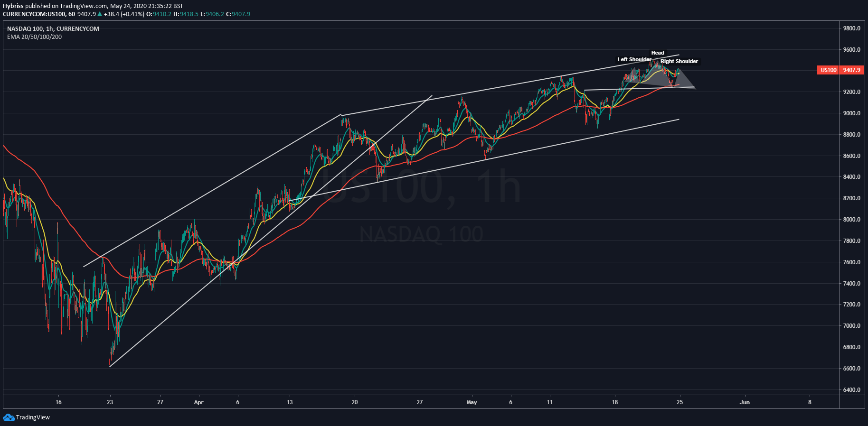Click the O:9410.2 open value in header
The width and height of the screenshot is (868, 426).
pyautogui.click(x=159, y=14)
